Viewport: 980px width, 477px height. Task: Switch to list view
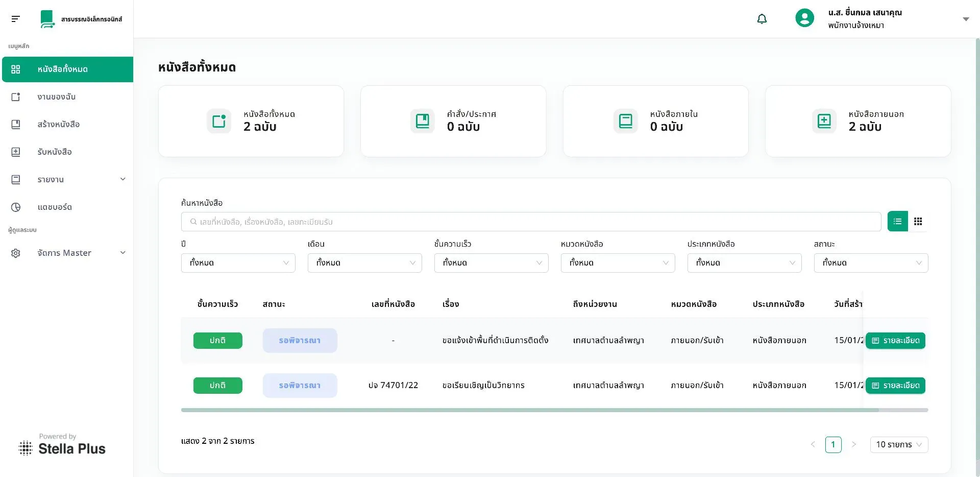click(897, 221)
